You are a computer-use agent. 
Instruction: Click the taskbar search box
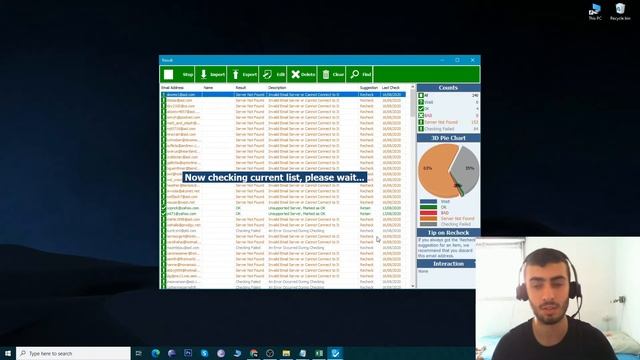click(x=73, y=353)
